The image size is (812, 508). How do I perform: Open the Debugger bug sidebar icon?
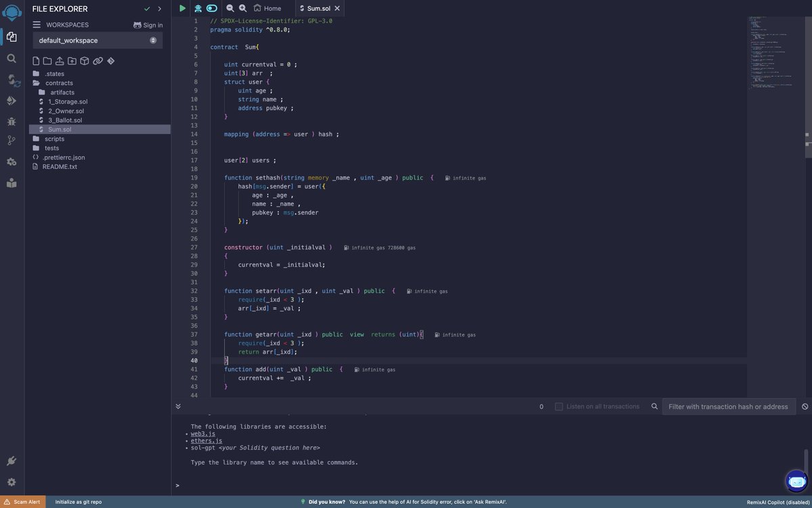[12, 121]
